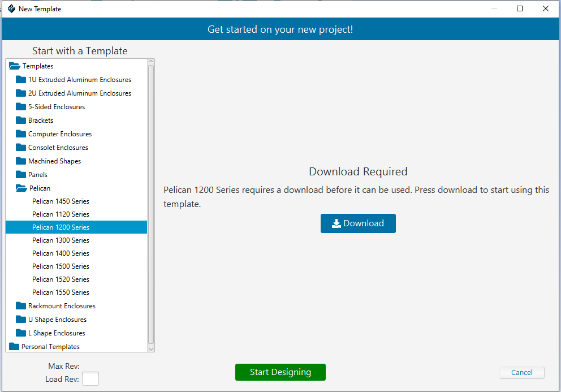Click the Personal Templates folder icon
The image size is (561, 392).
coord(14,347)
